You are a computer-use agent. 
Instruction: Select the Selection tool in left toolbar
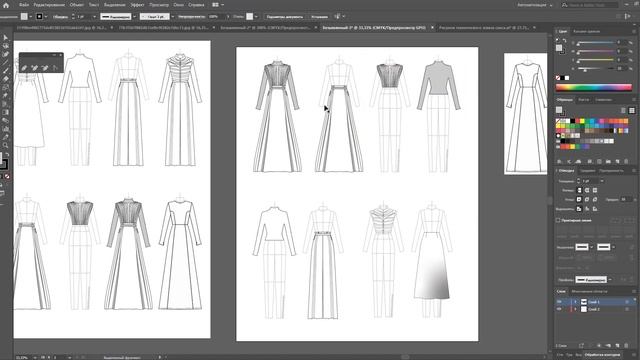pyautogui.click(x=5, y=38)
